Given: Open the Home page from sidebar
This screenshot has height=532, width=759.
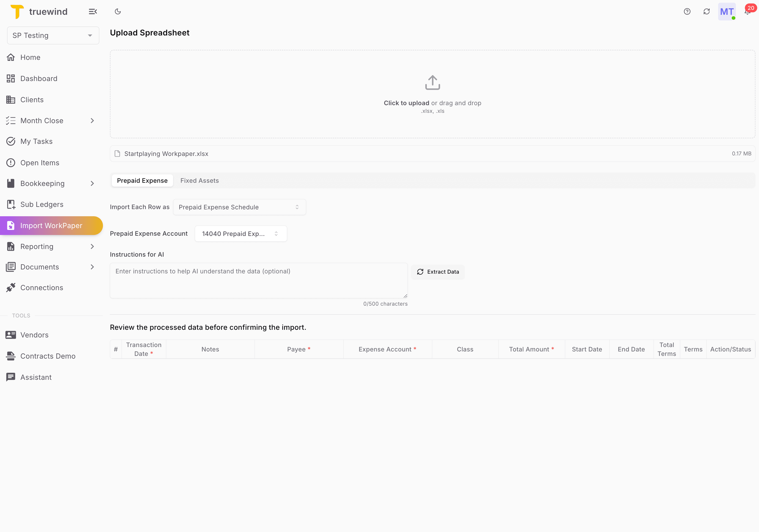Looking at the screenshot, I should 30,57.
